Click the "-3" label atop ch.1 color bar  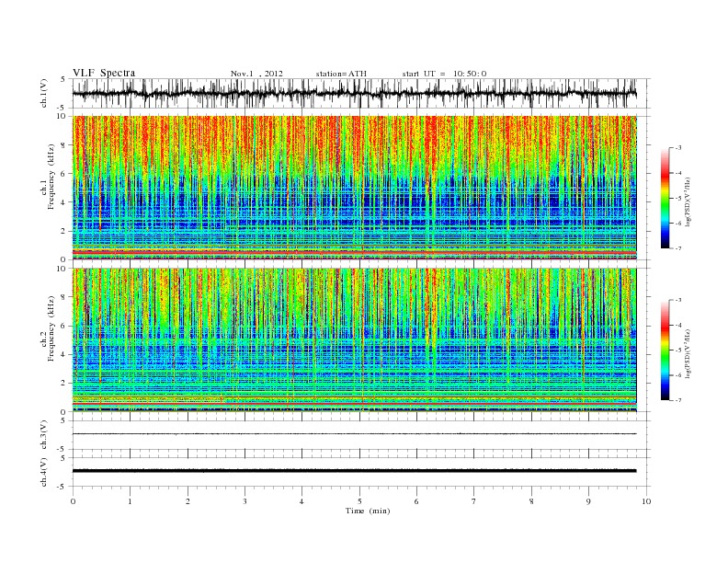pos(678,148)
